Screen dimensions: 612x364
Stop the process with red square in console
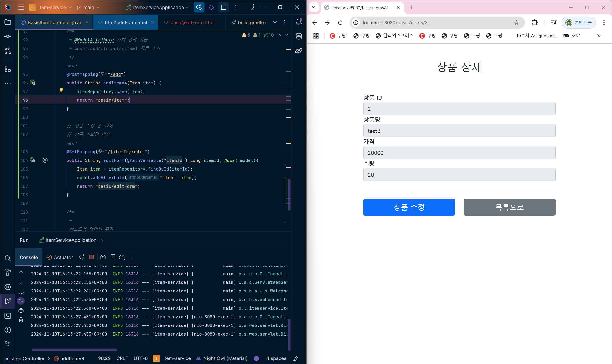[x=91, y=257]
